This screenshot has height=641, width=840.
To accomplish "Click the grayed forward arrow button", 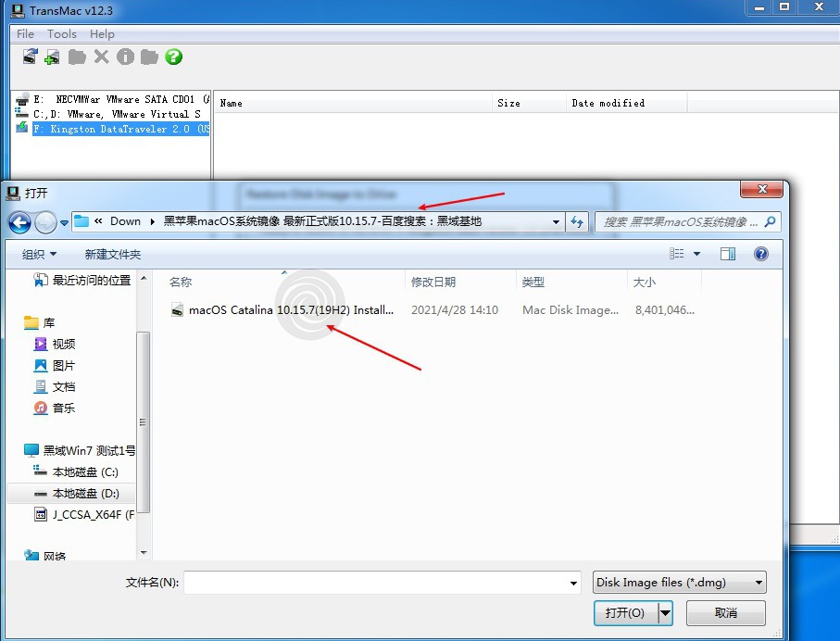I will (45, 222).
